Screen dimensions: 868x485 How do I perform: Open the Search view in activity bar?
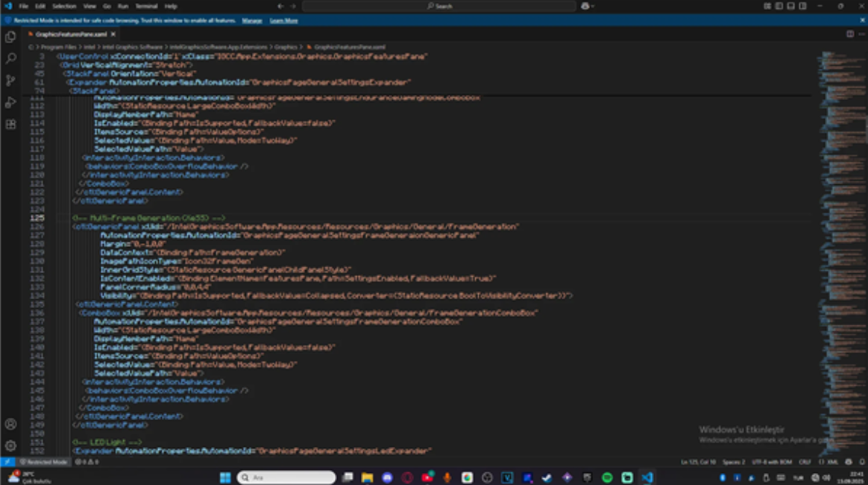click(x=10, y=58)
